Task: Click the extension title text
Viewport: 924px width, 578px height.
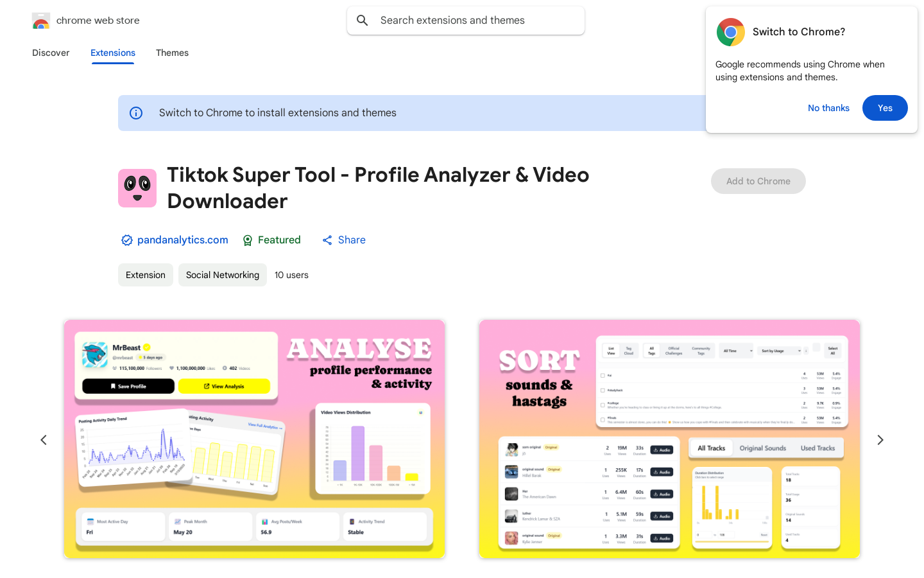Action: pos(378,188)
